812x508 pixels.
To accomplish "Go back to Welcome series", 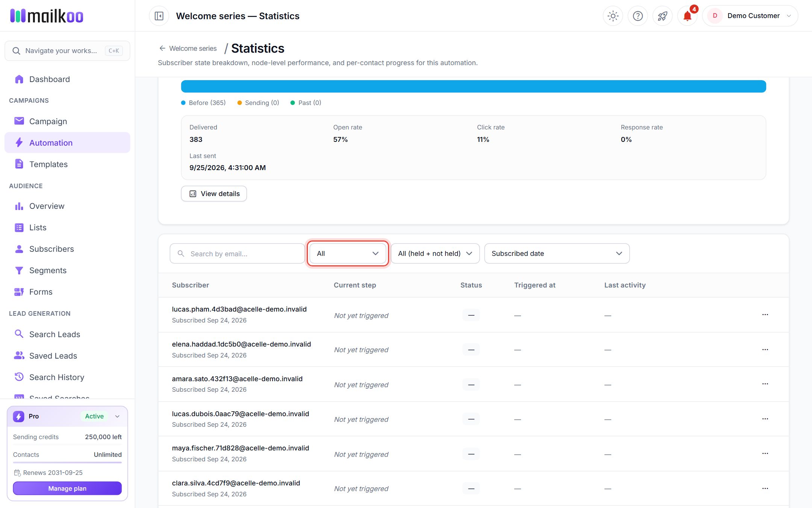I will click(188, 48).
